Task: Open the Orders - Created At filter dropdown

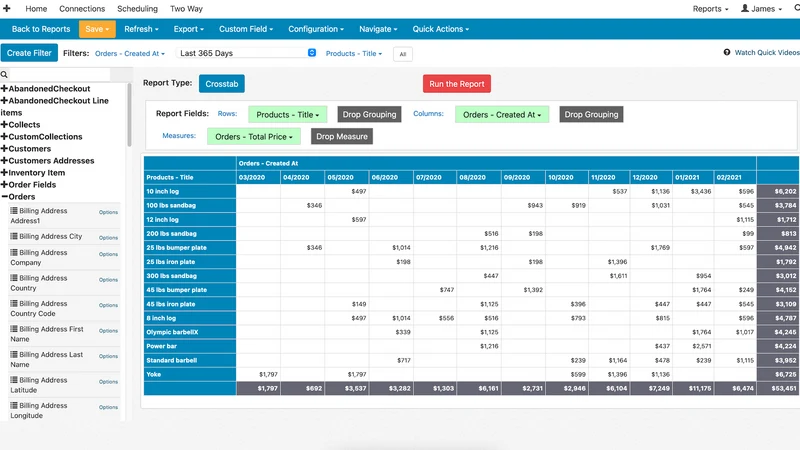Action: pyautogui.click(x=130, y=54)
